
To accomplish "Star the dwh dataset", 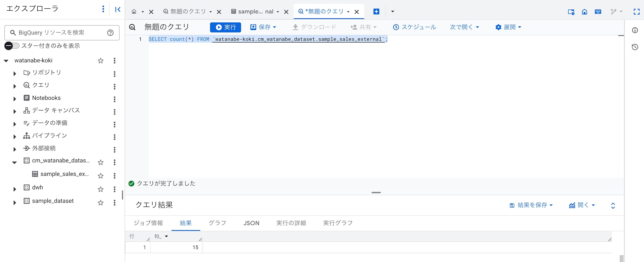I will click(x=100, y=189).
